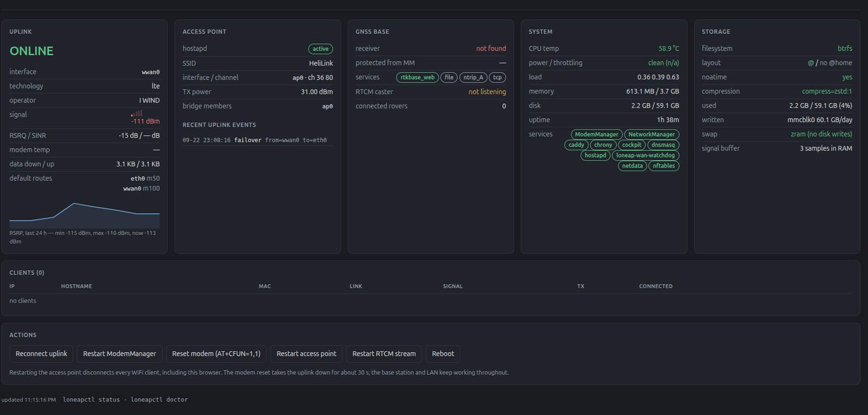Click the ModemManager service pill in System
868x415 pixels.
tap(597, 135)
